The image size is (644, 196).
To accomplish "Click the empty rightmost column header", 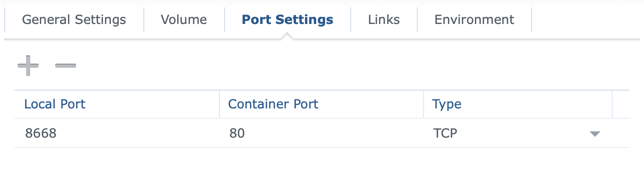I will tap(621, 104).
